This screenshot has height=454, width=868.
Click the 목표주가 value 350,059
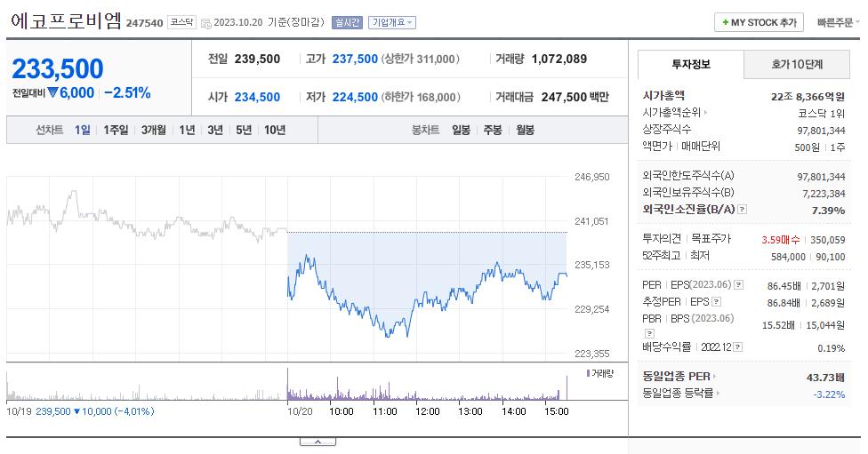click(828, 240)
